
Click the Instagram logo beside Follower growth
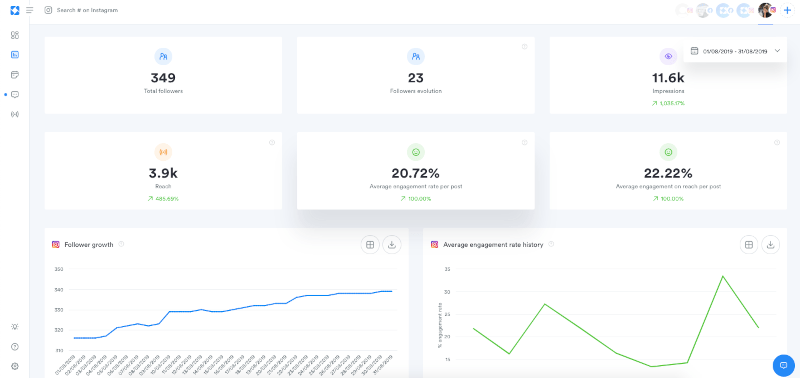point(56,244)
